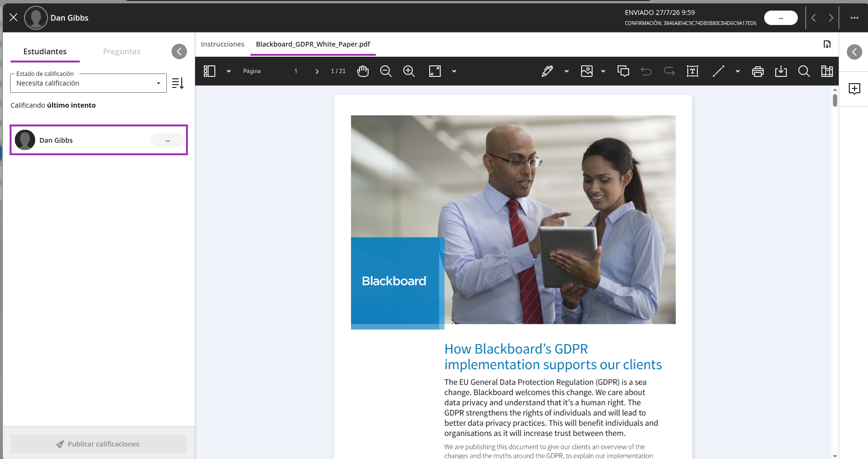
Task: Collapse the right feedback panel
Action: pyautogui.click(x=855, y=52)
